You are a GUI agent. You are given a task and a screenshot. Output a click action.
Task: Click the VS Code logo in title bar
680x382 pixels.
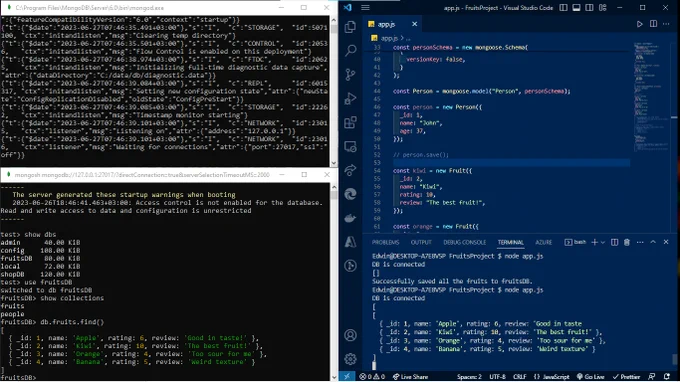pos(347,8)
